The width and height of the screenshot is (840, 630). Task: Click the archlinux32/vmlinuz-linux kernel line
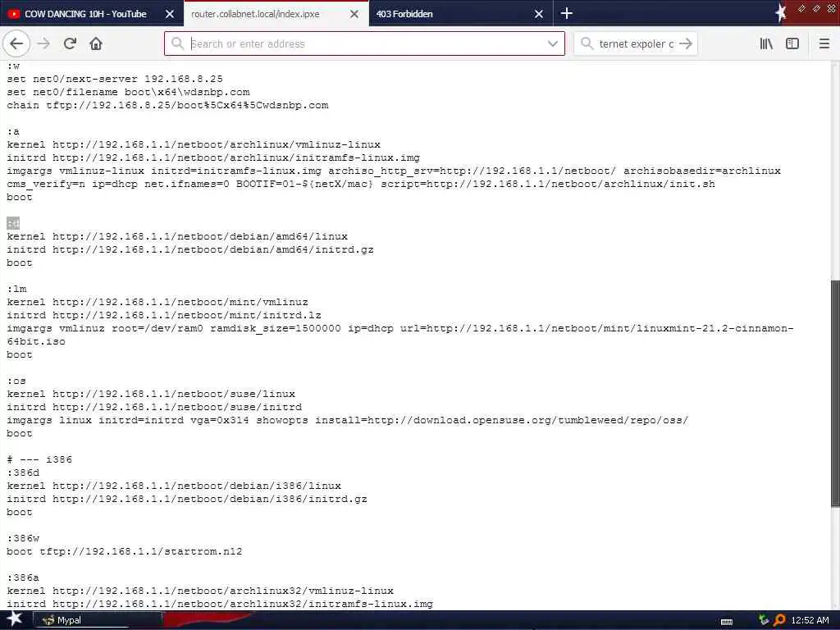[x=200, y=591]
